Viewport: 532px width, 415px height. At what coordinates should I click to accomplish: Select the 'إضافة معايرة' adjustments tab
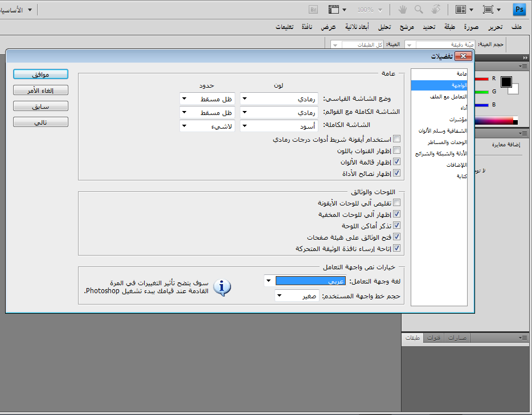click(506, 145)
